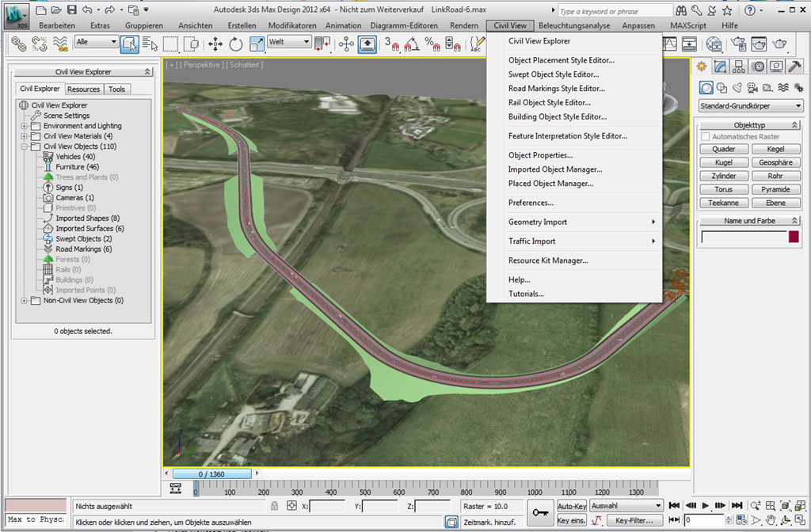
Task: Open the Utilities panel with the hammer icon
Action: pos(794,66)
